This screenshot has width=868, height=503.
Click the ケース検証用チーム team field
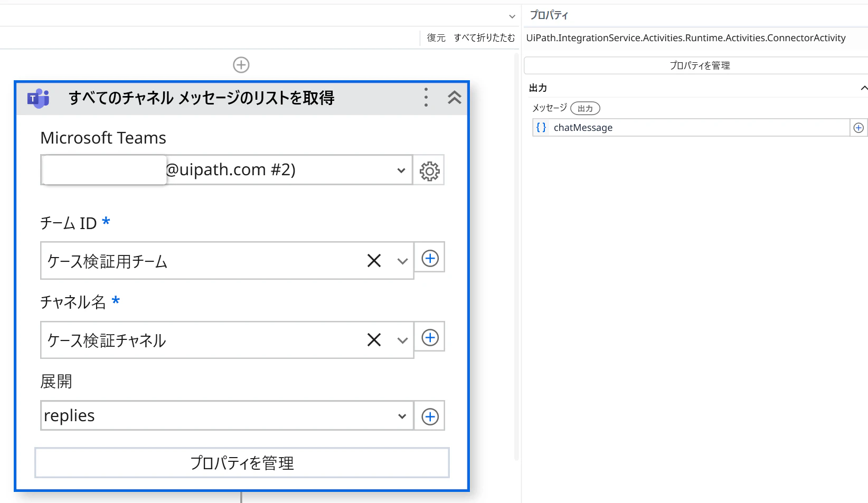(227, 261)
